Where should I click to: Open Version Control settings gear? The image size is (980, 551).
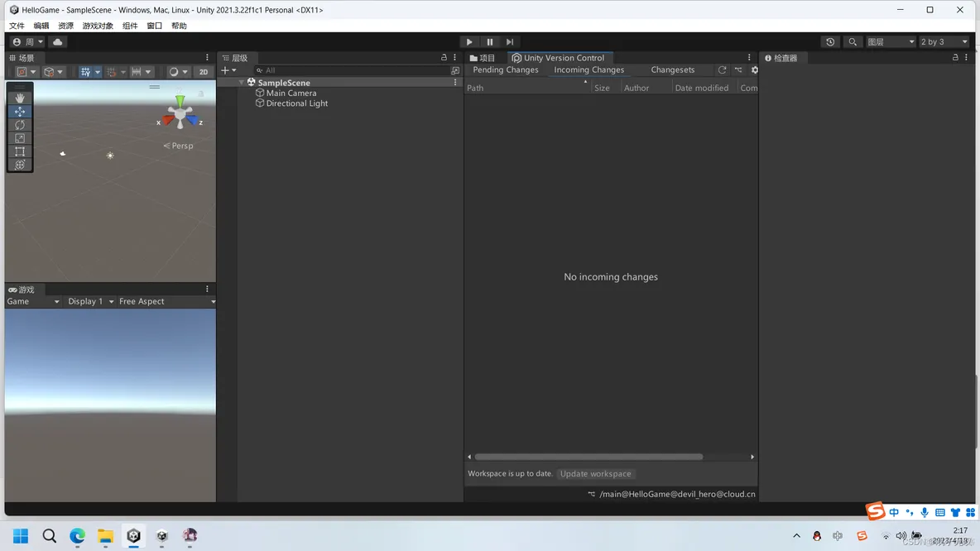pos(754,70)
